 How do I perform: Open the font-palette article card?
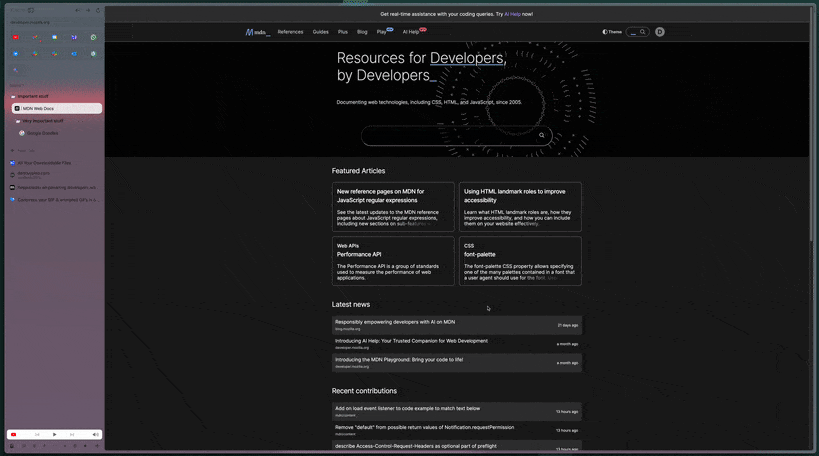520,261
